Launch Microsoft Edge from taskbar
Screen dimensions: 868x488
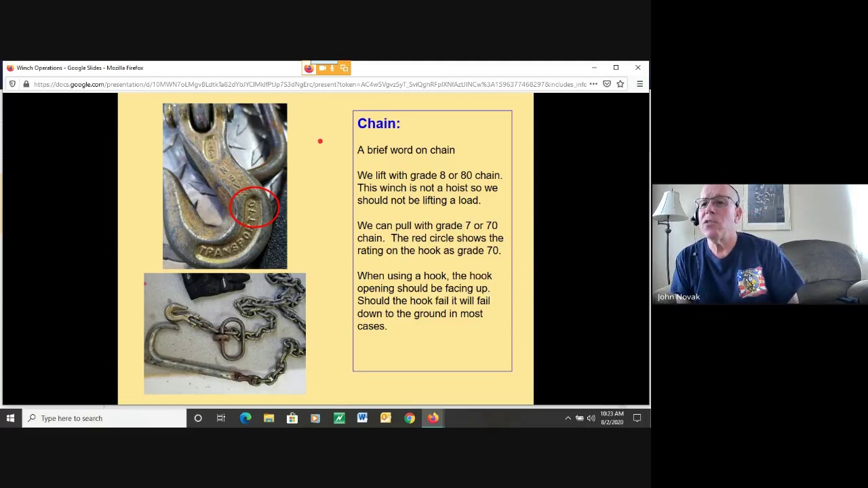tap(245, 418)
